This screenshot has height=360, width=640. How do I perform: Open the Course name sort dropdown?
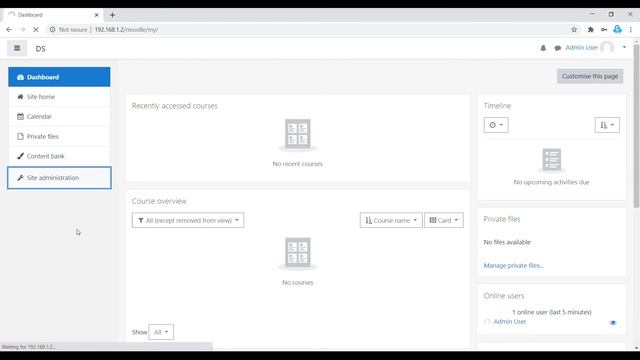click(x=391, y=220)
